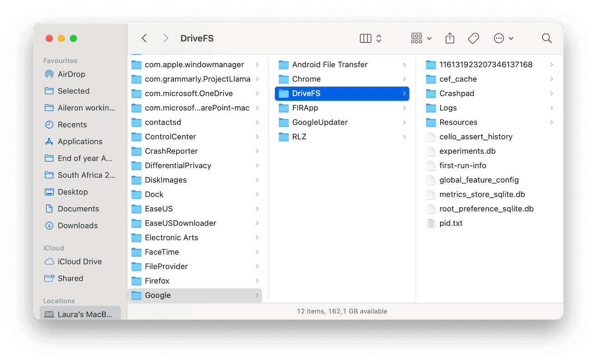Click the Share icon in the toolbar
The image size is (597, 364).
[x=450, y=38]
